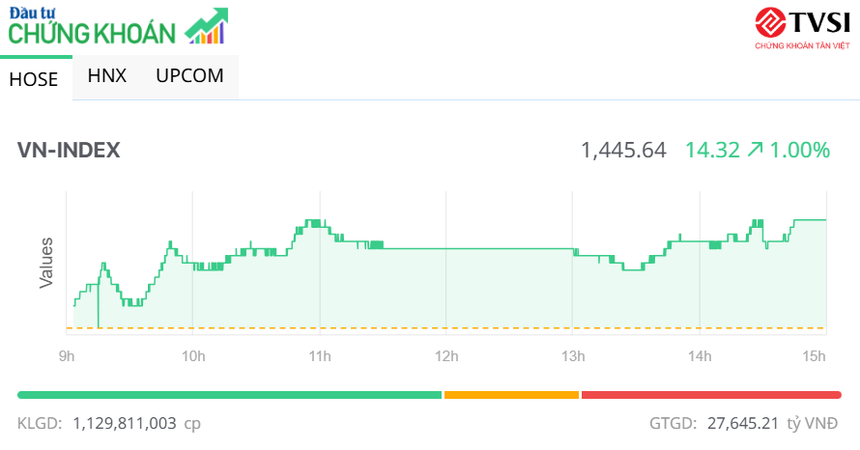Click the TVSI logo

803,27
